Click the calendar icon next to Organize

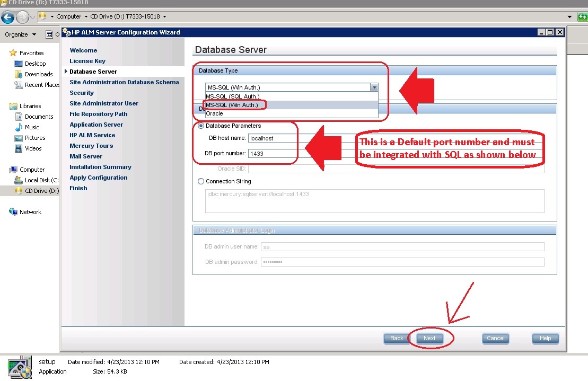pyautogui.click(x=49, y=34)
